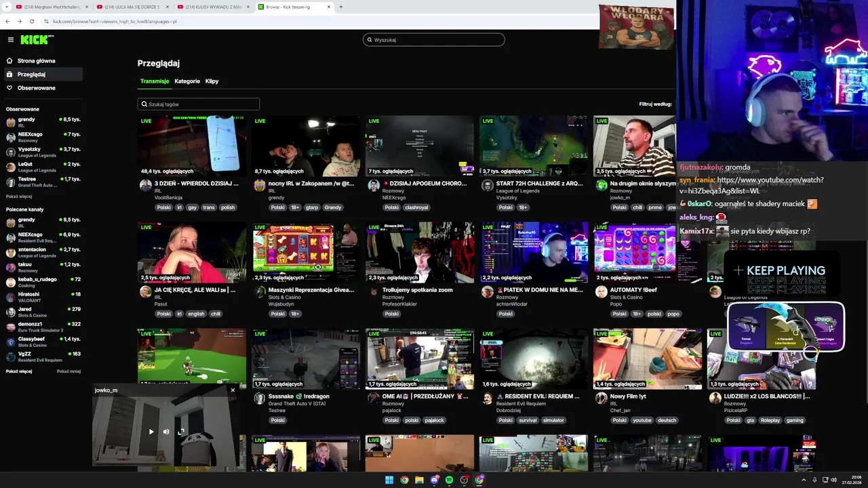Expand recommended channels with Pokaż więcej
This screenshot has width=868, height=488.
(x=19, y=371)
